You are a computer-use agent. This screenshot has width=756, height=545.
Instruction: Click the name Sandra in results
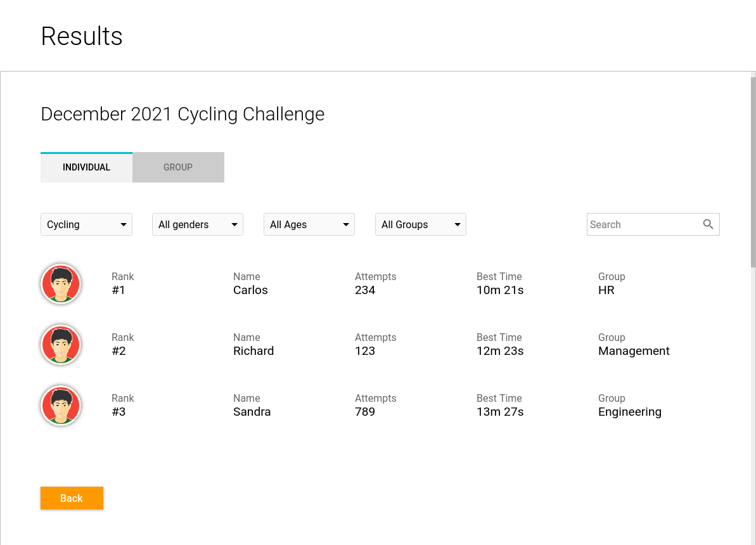pyautogui.click(x=252, y=412)
